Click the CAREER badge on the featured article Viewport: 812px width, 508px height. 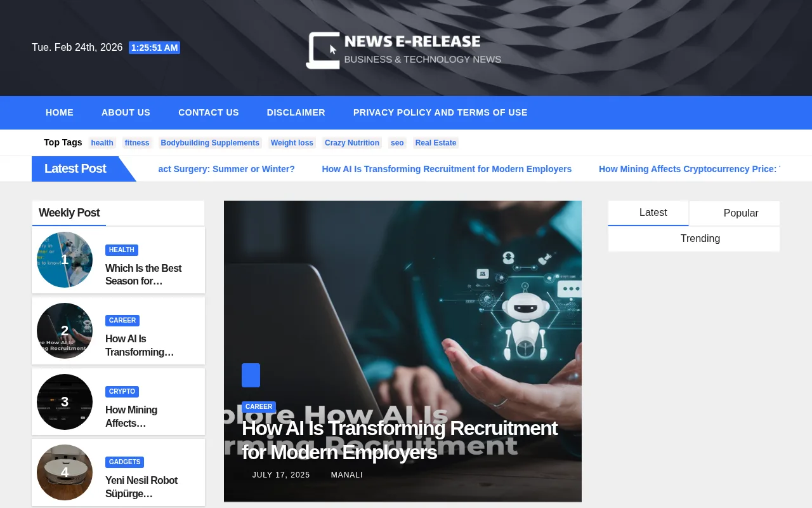259,407
